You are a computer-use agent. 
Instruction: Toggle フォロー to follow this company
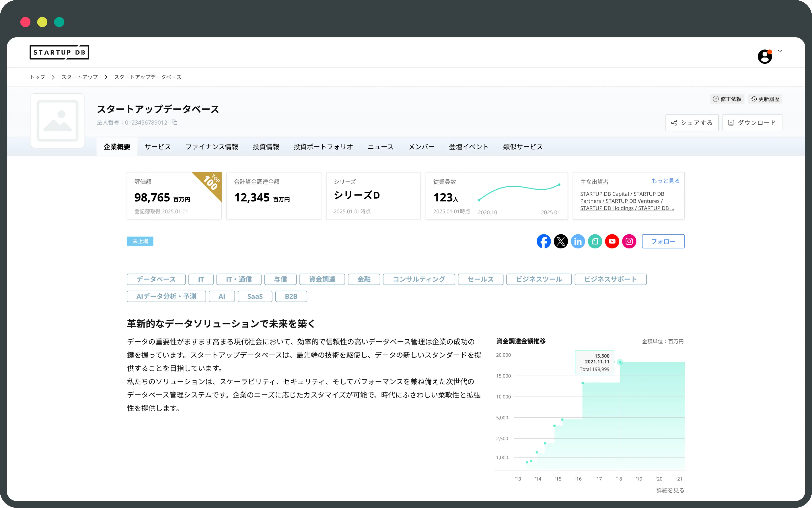[x=663, y=241]
